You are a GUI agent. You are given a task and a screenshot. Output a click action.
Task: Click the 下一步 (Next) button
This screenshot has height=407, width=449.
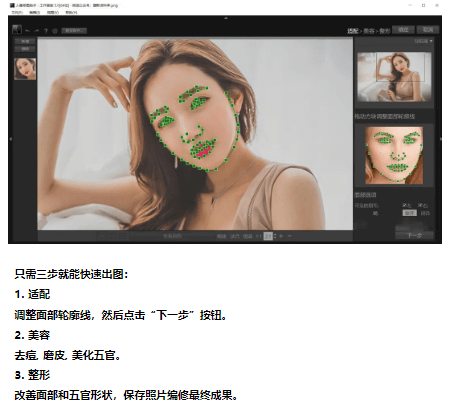pyautogui.click(x=414, y=235)
